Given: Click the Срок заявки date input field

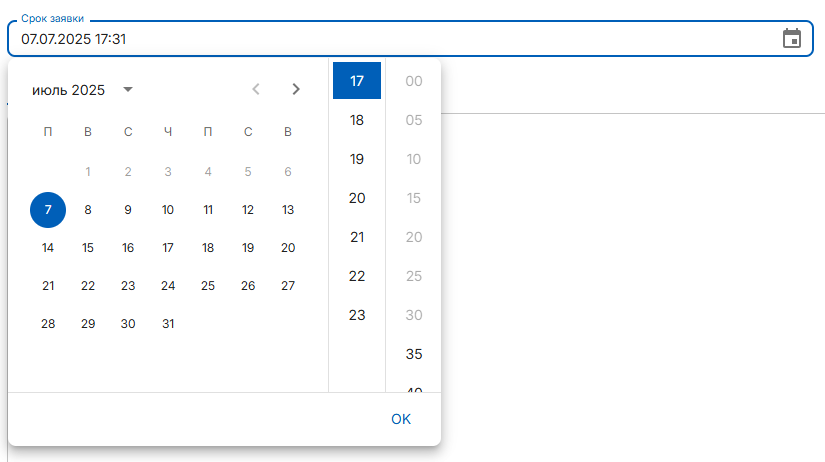Looking at the screenshot, I should pos(410,39).
